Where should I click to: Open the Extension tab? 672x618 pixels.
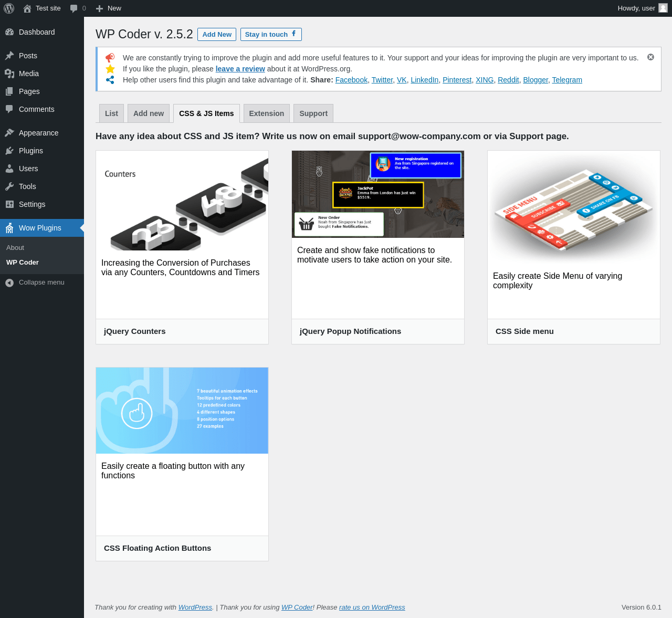coord(267,113)
